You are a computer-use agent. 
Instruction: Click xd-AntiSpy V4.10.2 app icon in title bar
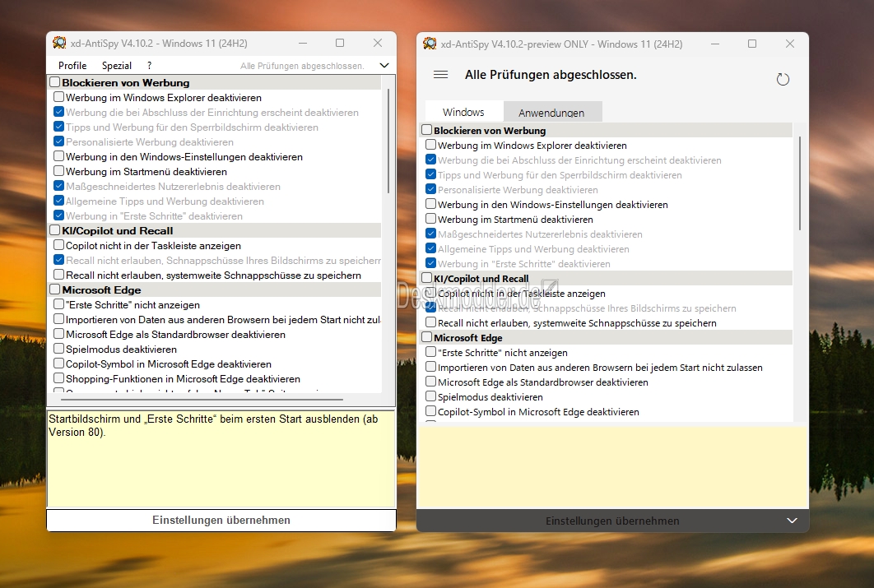pos(59,43)
